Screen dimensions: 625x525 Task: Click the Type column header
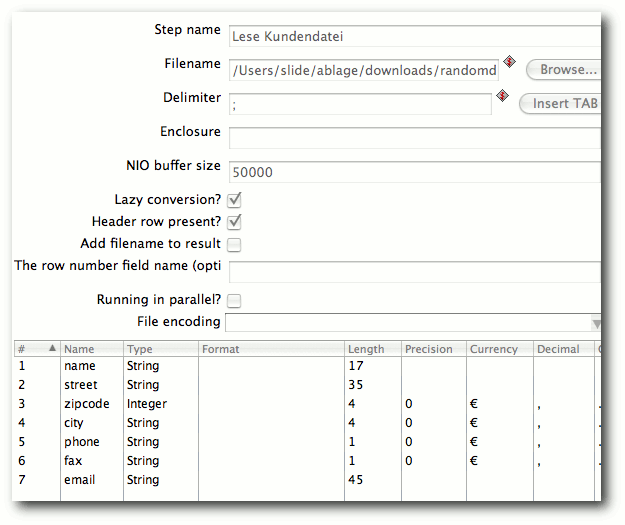pos(161,349)
